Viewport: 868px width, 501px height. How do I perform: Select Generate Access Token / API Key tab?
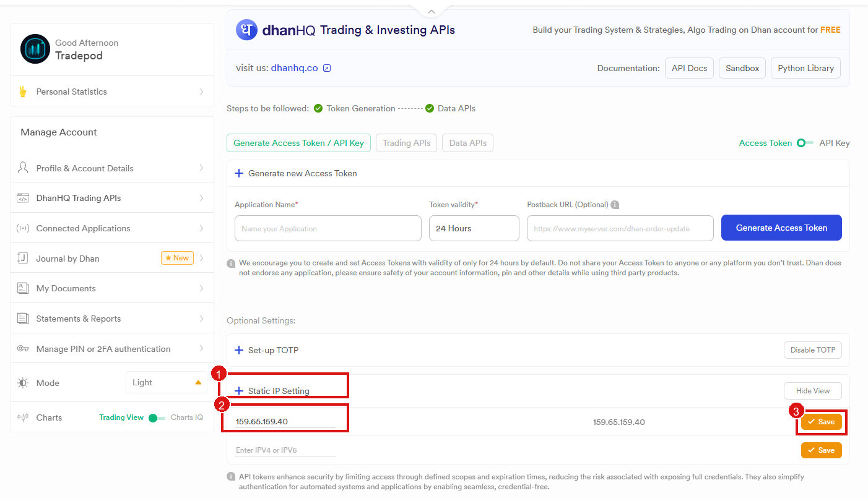tap(298, 143)
